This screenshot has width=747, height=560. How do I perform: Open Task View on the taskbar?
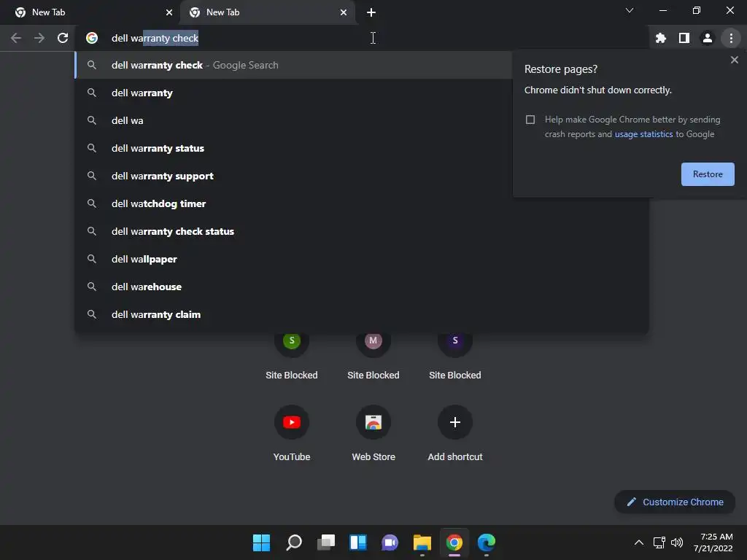[x=326, y=542]
